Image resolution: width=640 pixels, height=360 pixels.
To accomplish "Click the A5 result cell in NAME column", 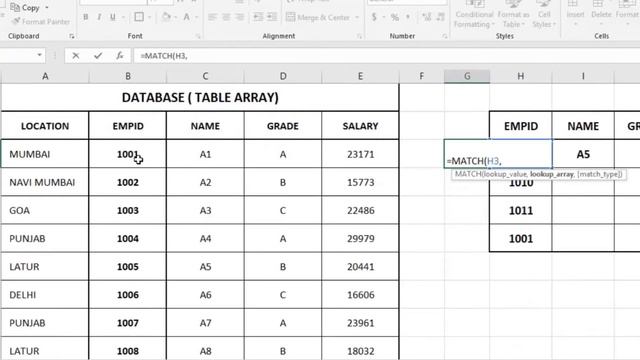I will pos(583,154).
